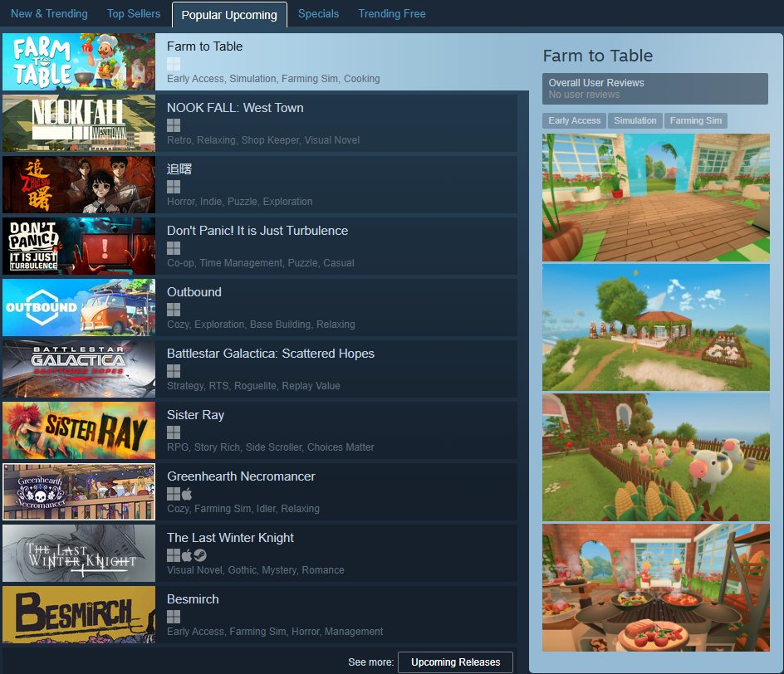Screen dimensions: 784x674
Task: Click the 'RPG, Story Rich, Side Scroller' tags
Action: [271, 447]
